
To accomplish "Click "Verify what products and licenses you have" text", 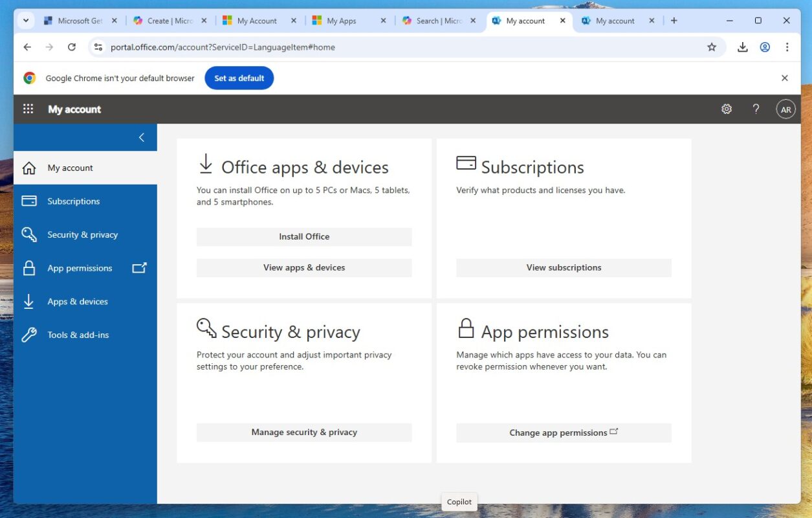I will (541, 190).
